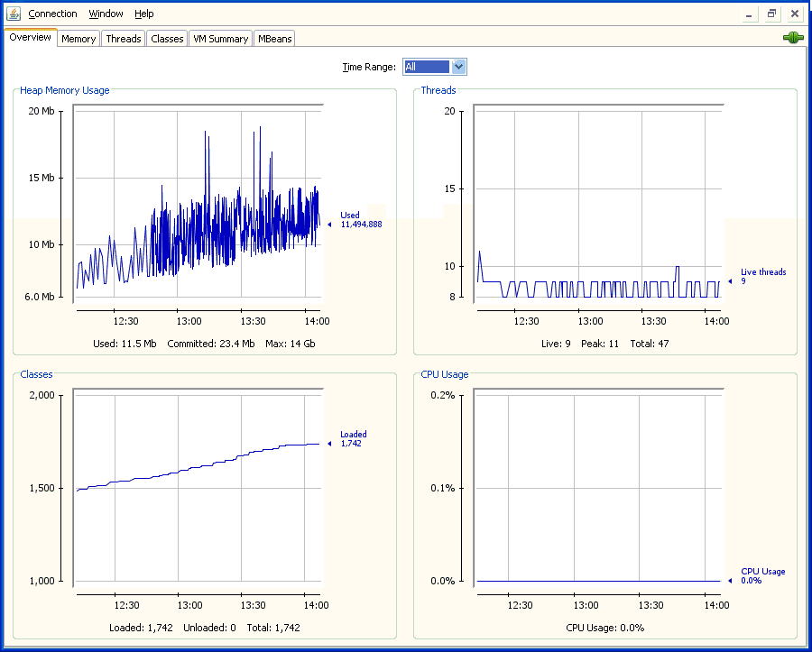Click the CPU Usage legend arrow marker
The image size is (812, 652).
coord(730,581)
